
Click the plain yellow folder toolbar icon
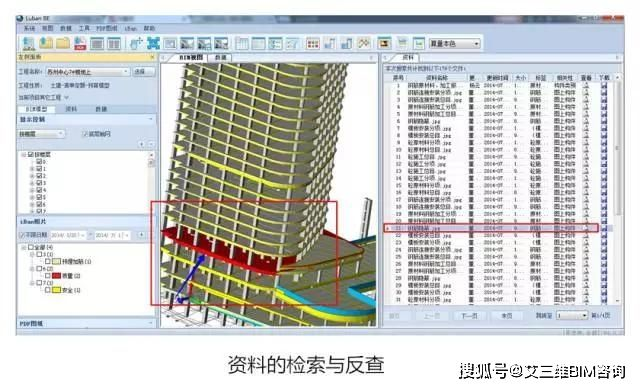point(63,43)
